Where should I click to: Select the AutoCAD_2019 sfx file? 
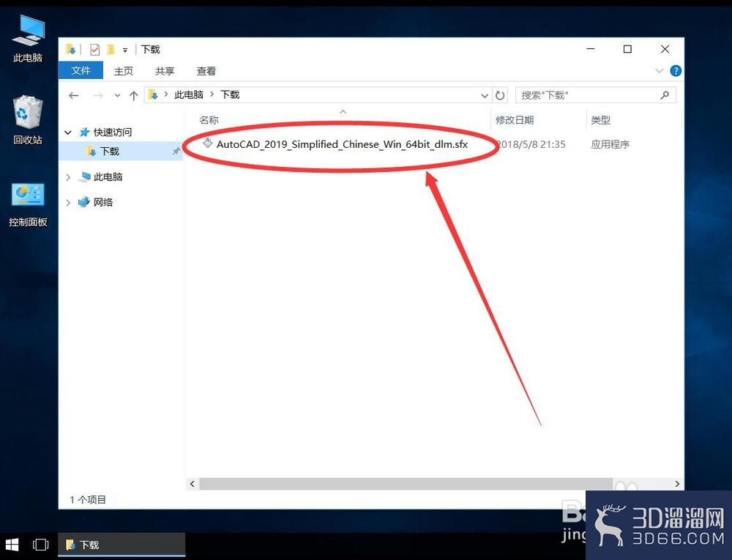342,144
